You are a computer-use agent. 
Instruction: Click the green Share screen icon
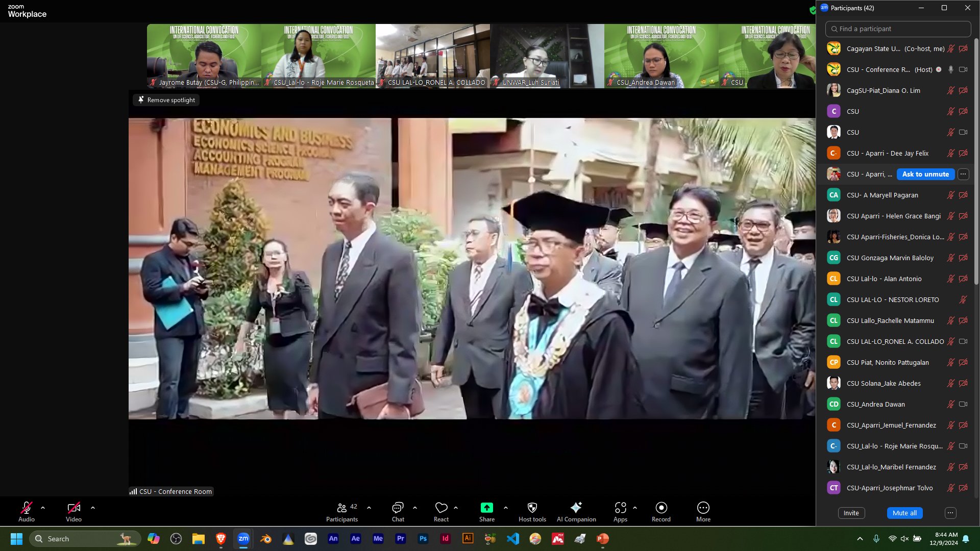[x=486, y=508]
